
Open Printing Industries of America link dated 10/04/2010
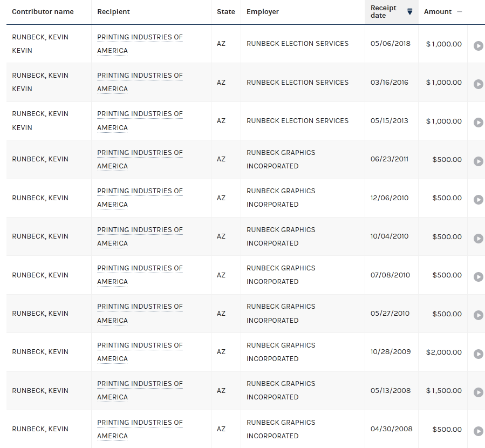coord(140,236)
